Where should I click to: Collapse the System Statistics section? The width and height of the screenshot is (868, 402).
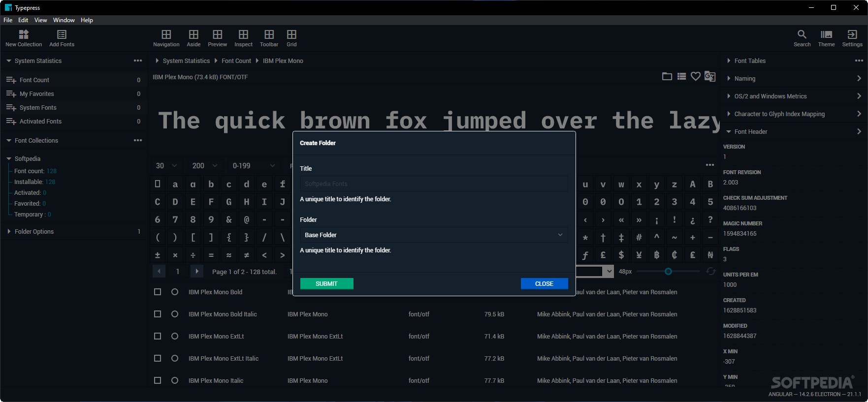coord(9,61)
